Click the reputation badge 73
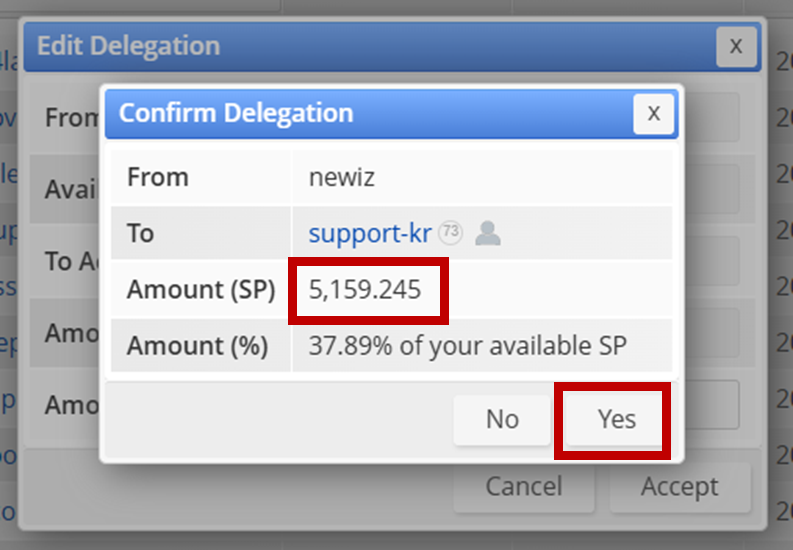Image resolution: width=793 pixels, height=550 pixels. [450, 233]
